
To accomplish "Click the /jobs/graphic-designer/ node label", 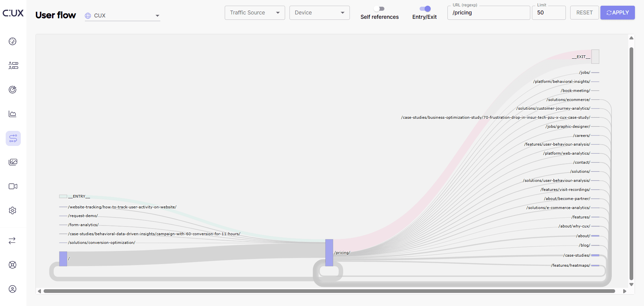I will 568,126.
